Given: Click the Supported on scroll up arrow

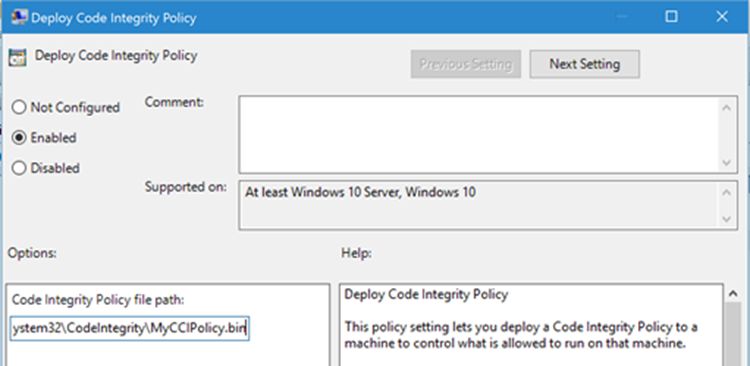Looking at the screenshot, I should pyautogui.click(x=727, y=193).
